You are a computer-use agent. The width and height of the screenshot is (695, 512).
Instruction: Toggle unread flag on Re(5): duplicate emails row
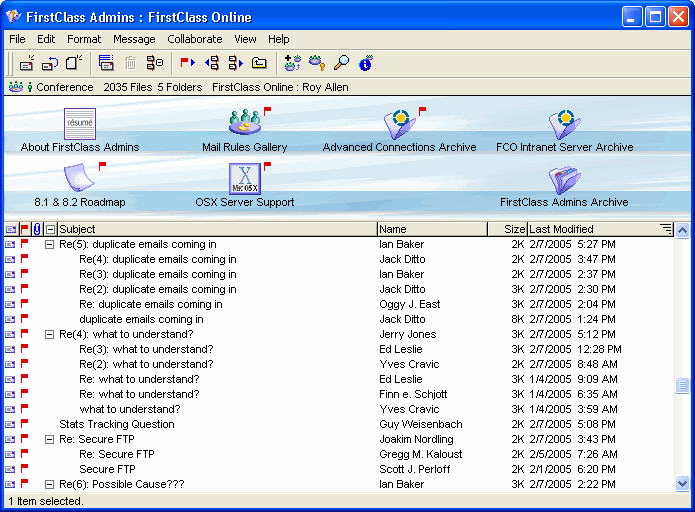tap(24, 243)
